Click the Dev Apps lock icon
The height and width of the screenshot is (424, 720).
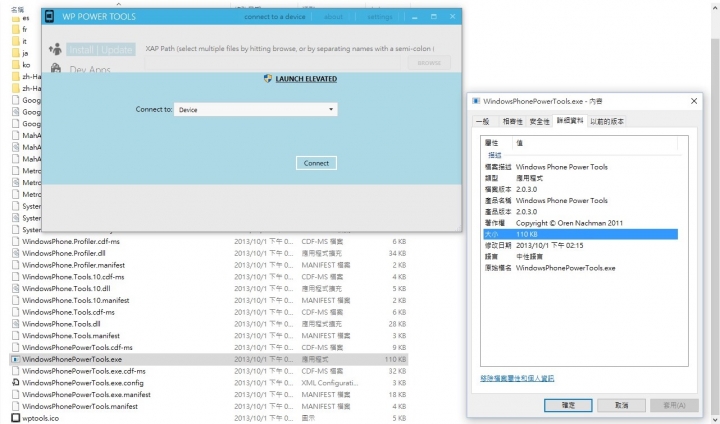56,68
